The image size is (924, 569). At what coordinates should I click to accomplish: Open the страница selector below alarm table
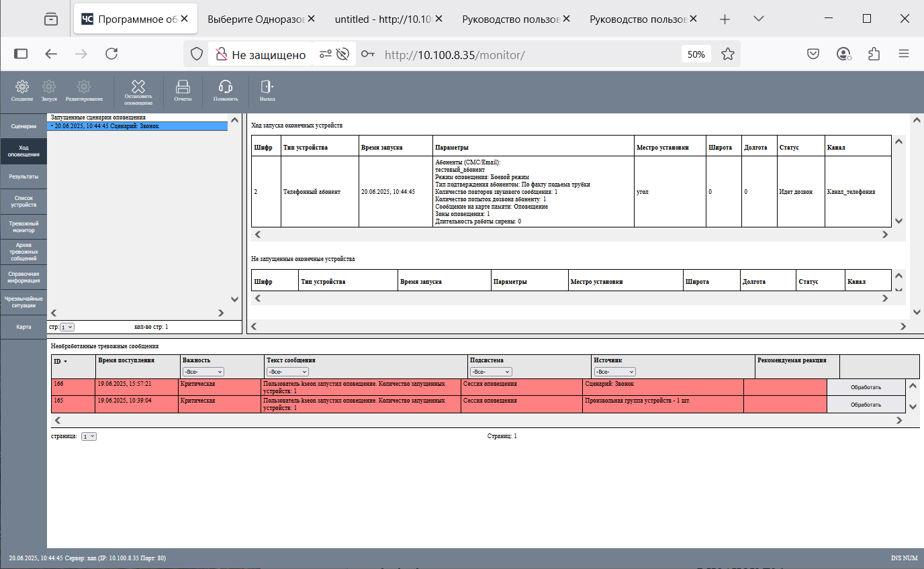pos(89,436)
